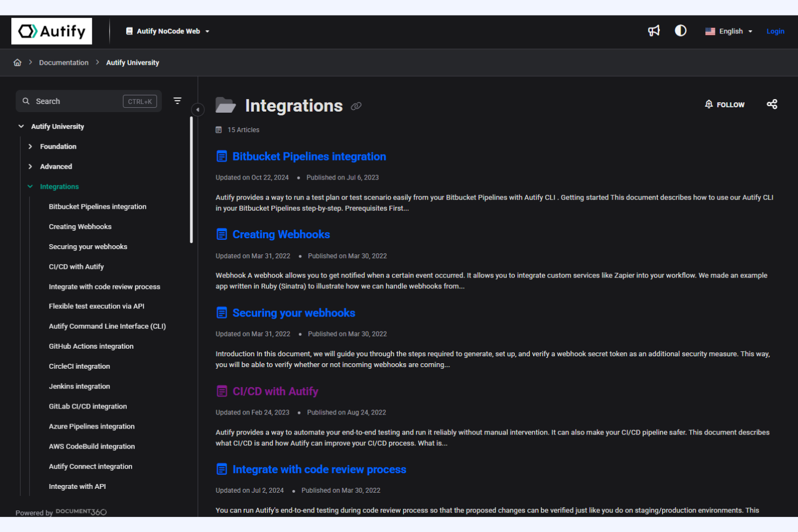Navigate to Documentation in the breadcrumb
Screen dimensions: 798x532
tap(64, 62)
